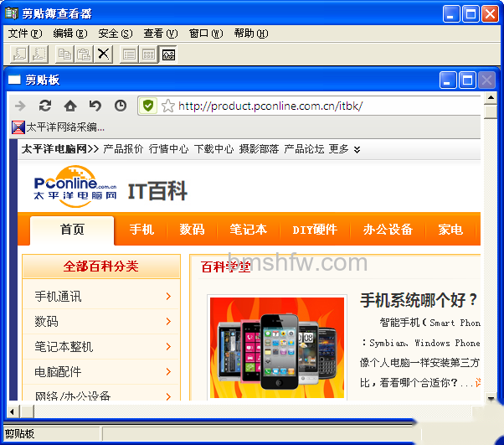Click the green security shield icon
504x445 pixels.
(x=148, y=106)
